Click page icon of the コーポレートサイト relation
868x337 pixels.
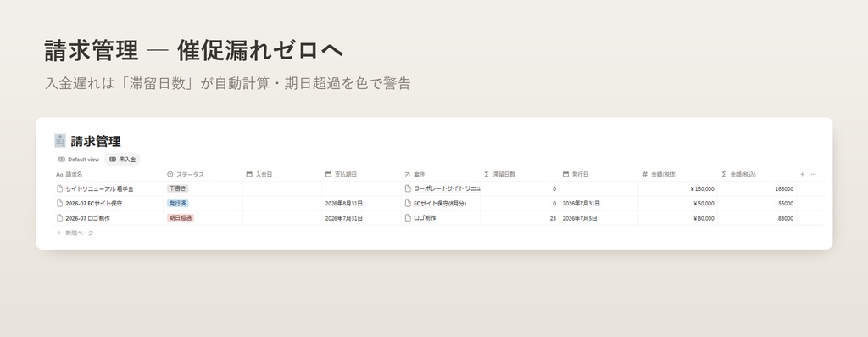[x=408, y=188]
